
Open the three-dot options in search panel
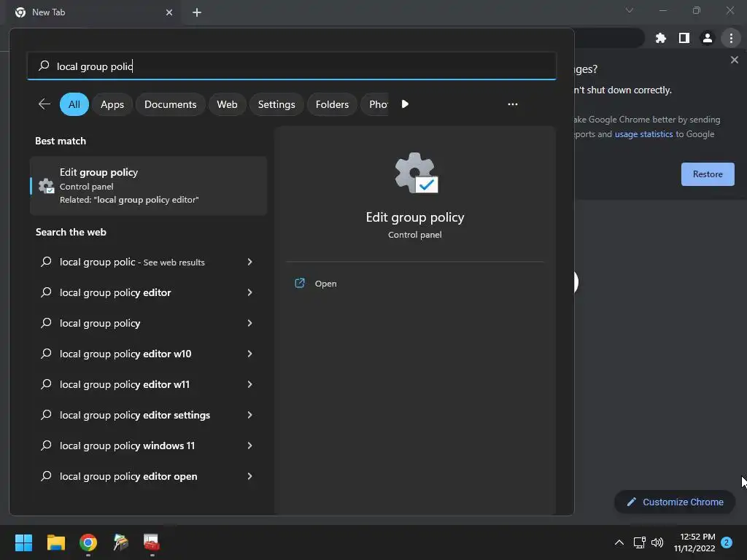513,104
